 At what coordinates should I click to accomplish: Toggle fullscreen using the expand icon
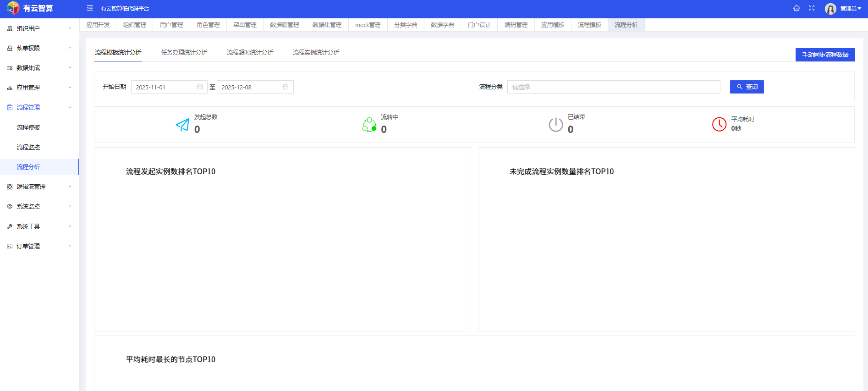812,8
